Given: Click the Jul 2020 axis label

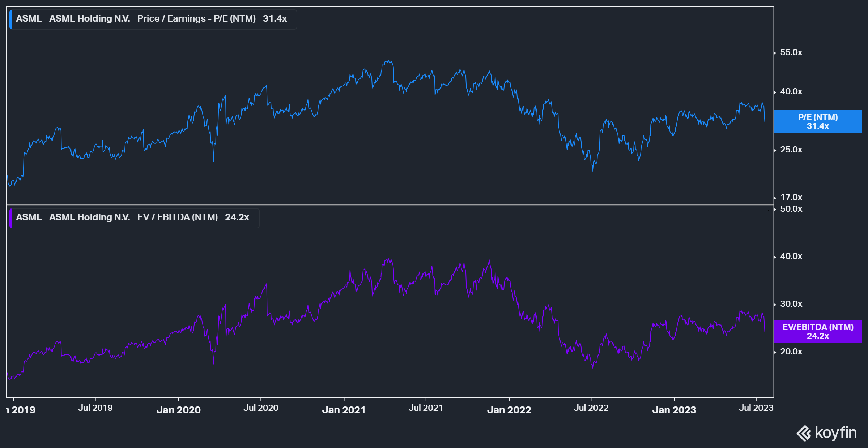Looking at the screenshot, I should coord(261,408).
